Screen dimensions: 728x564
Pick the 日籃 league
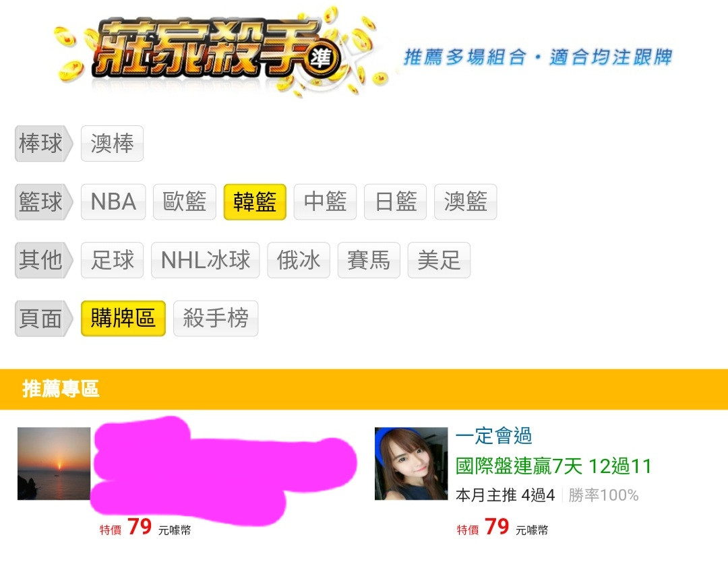click(395, 202)
